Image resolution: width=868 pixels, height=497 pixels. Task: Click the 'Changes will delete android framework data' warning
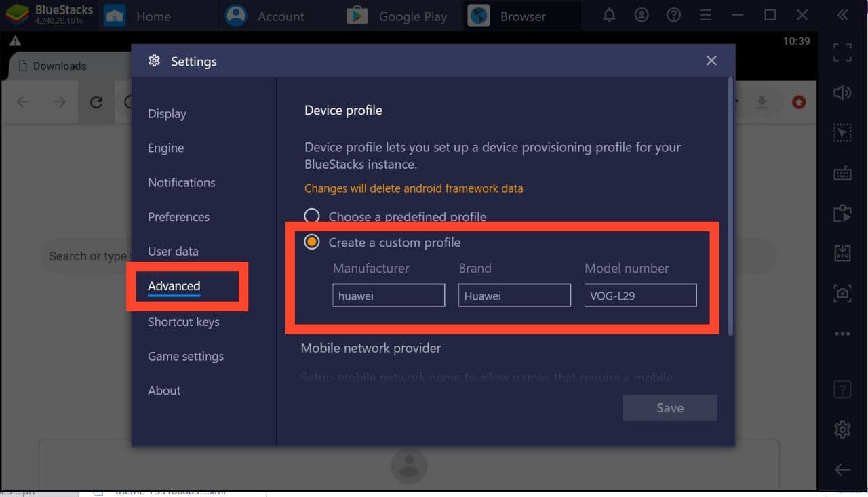(x=414, y=188)
